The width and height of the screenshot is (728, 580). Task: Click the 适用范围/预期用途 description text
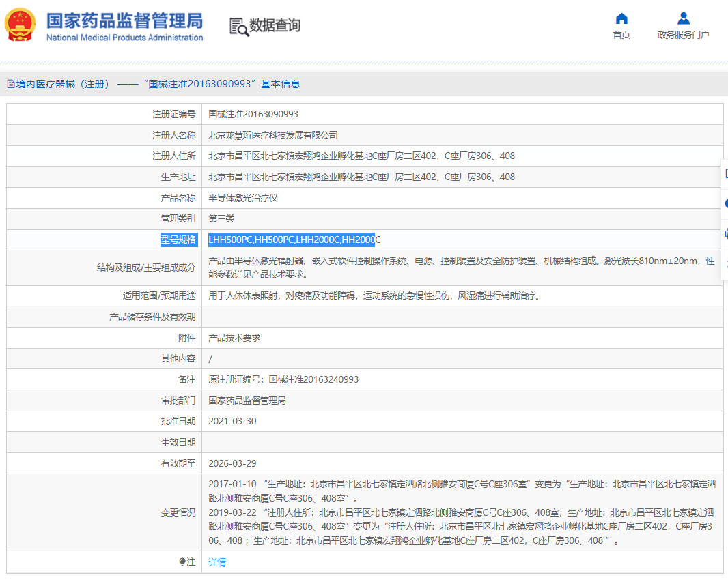pyautogui.click(x=375, y=295)
